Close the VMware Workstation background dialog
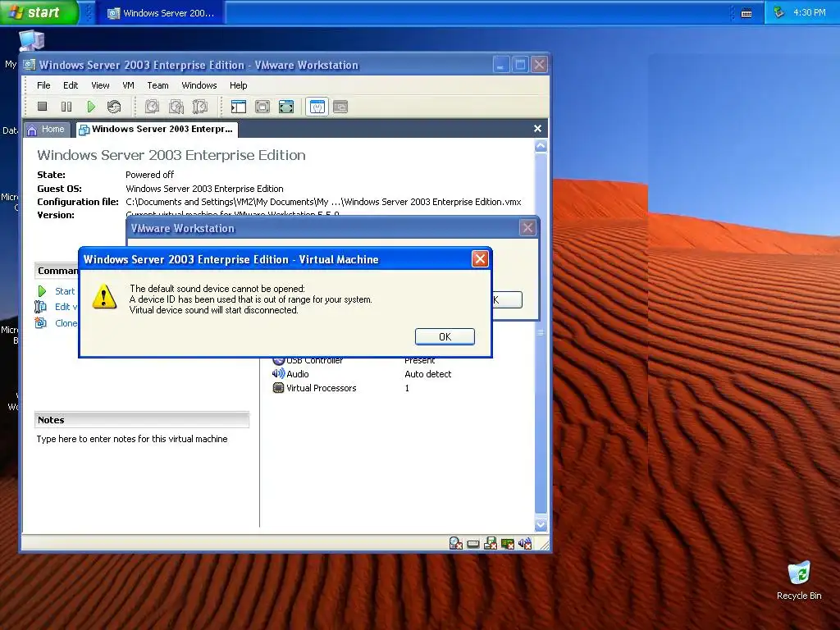 (527, 228)
